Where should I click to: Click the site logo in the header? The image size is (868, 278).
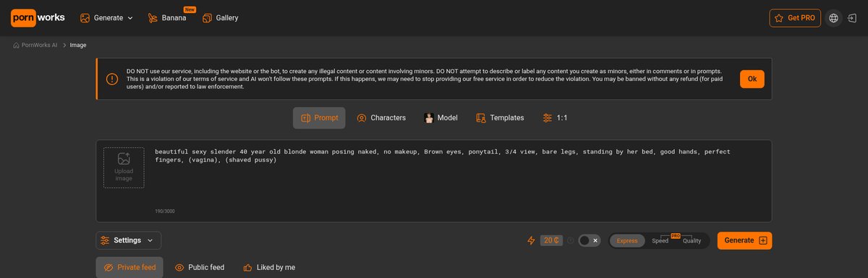pos(38,18)
